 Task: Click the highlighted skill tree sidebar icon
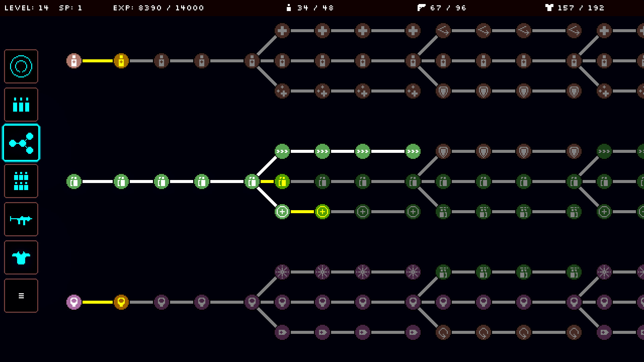coord(21,142)
